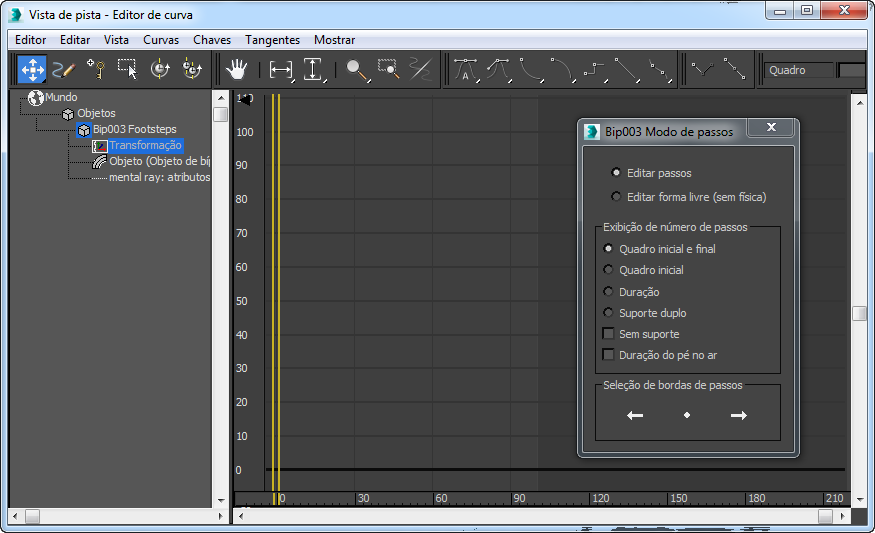
Task: Select the Zoom magnifier tool
Action: pyautogui.click(x=357, y=70)
